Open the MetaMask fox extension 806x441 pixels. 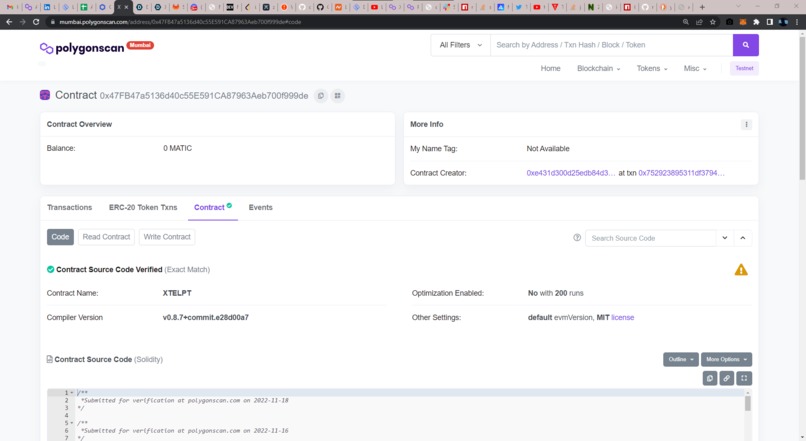743,22
